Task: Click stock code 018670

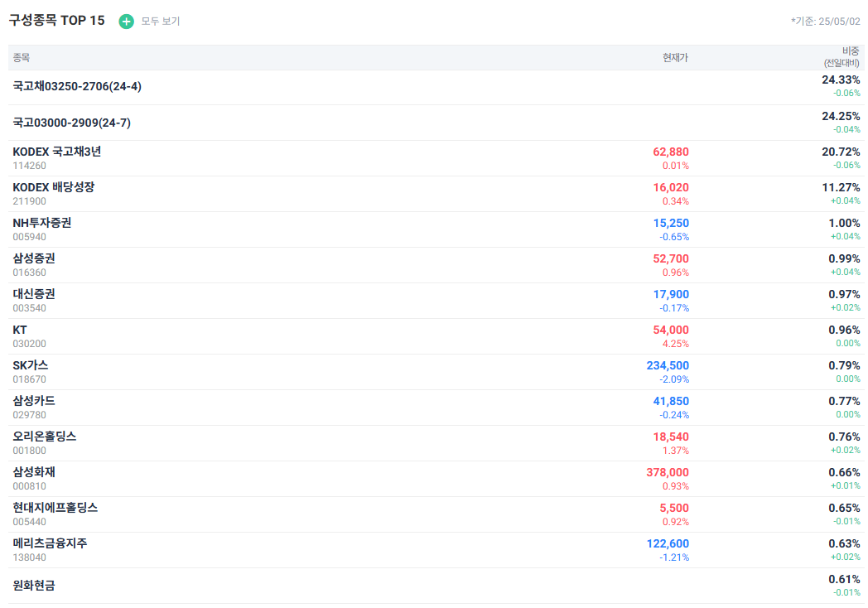Action: (29, 379)
